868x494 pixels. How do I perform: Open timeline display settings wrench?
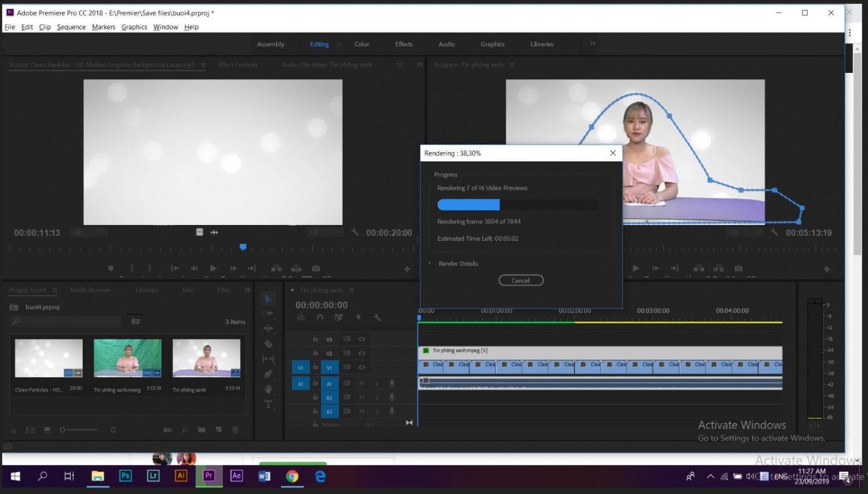(x=377, y=317)
